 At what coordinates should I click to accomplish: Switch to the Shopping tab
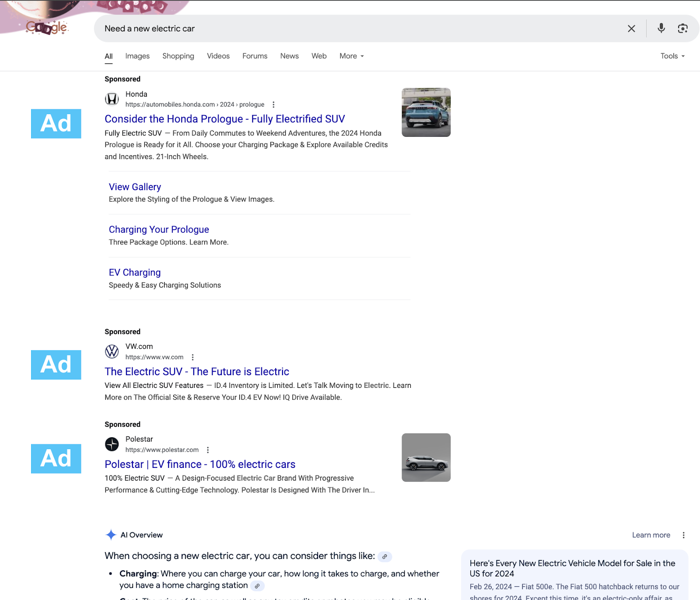[178, 56]
